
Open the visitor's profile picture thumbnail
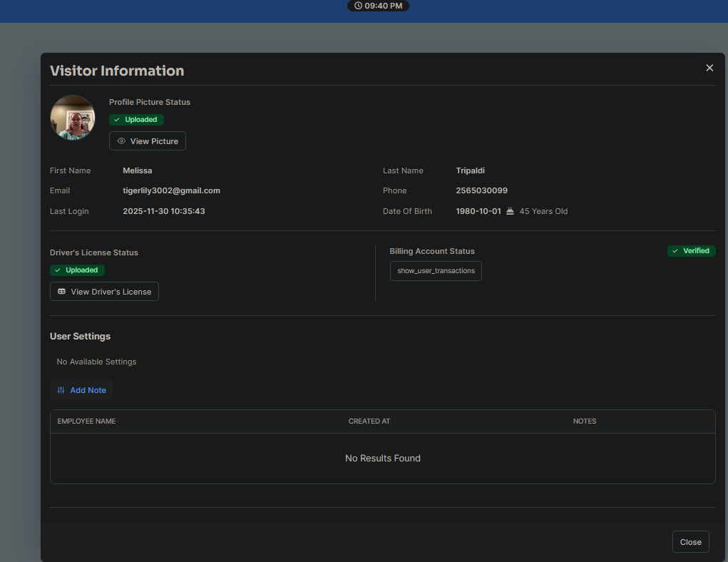click(73, 118)
